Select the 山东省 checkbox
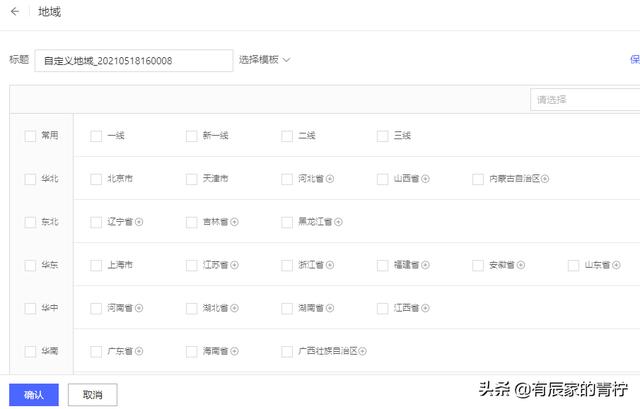Screen dimensions: 640x409 click(x=573, y=266)
